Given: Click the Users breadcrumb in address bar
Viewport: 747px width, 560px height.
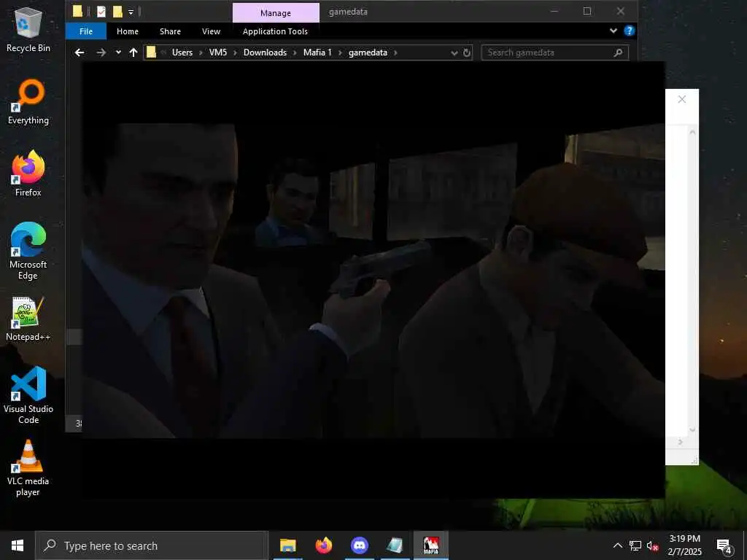Looking at the screenshot, I should coord(182,52).
